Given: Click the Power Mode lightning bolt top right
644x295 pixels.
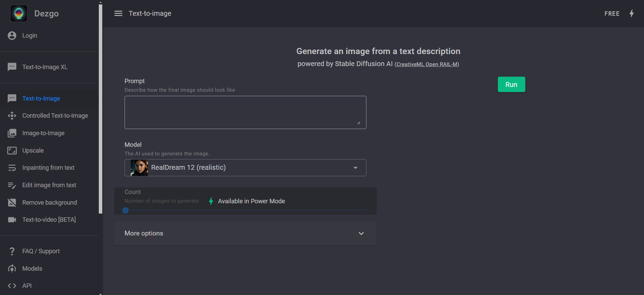Looking at the screenshot, I should pos(632,14).
